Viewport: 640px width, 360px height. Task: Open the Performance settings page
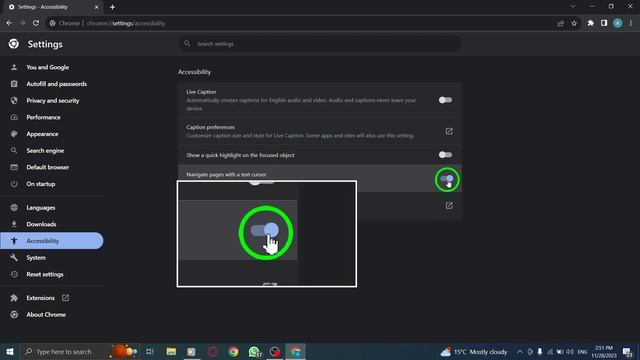(43, 118)
